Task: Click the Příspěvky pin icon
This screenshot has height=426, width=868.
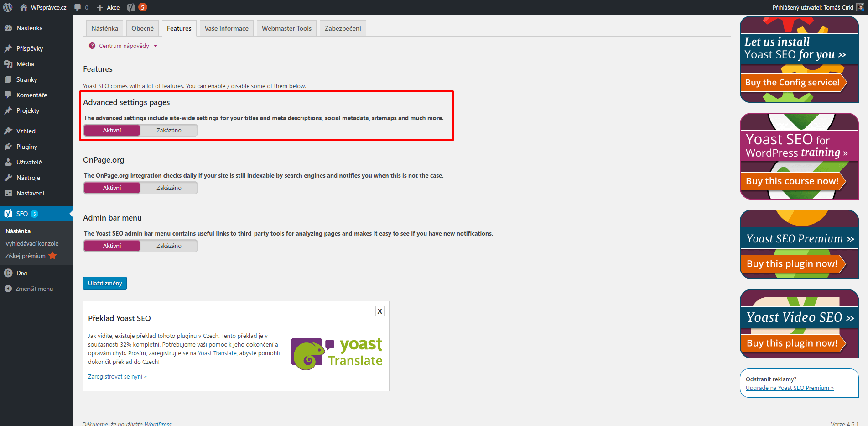Action: click(8, 48)
